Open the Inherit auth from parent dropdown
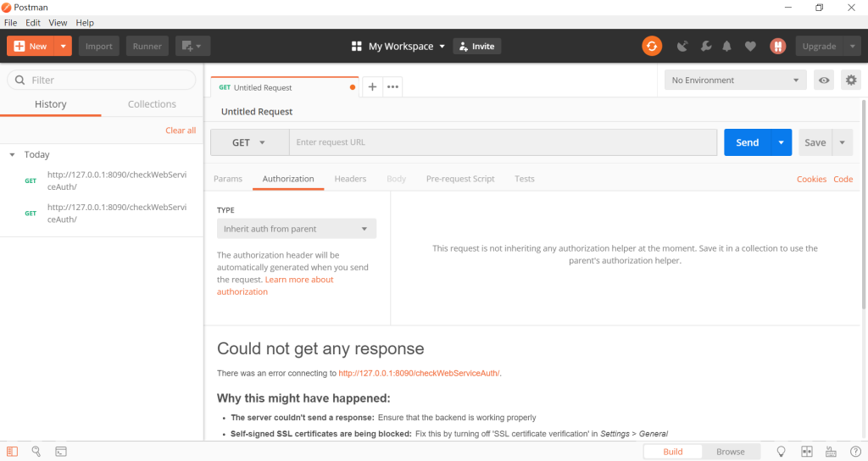Viewport: 868px width, 461px height. (296, 229)
